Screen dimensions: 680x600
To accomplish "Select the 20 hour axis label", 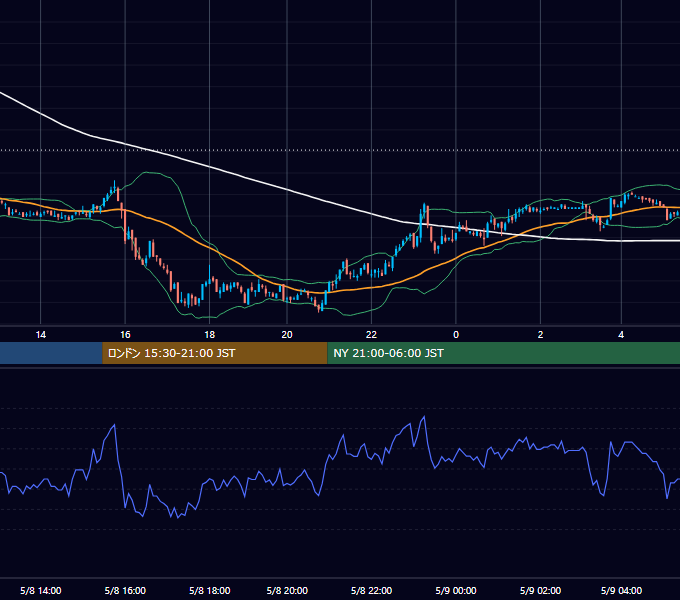I will 287,335.
